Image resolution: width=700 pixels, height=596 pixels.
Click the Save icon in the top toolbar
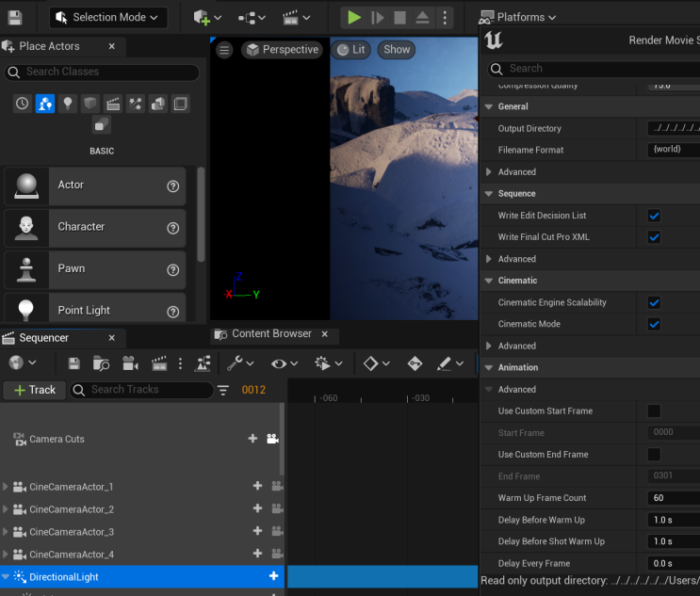pyautogui.click(x=14, y=17)
